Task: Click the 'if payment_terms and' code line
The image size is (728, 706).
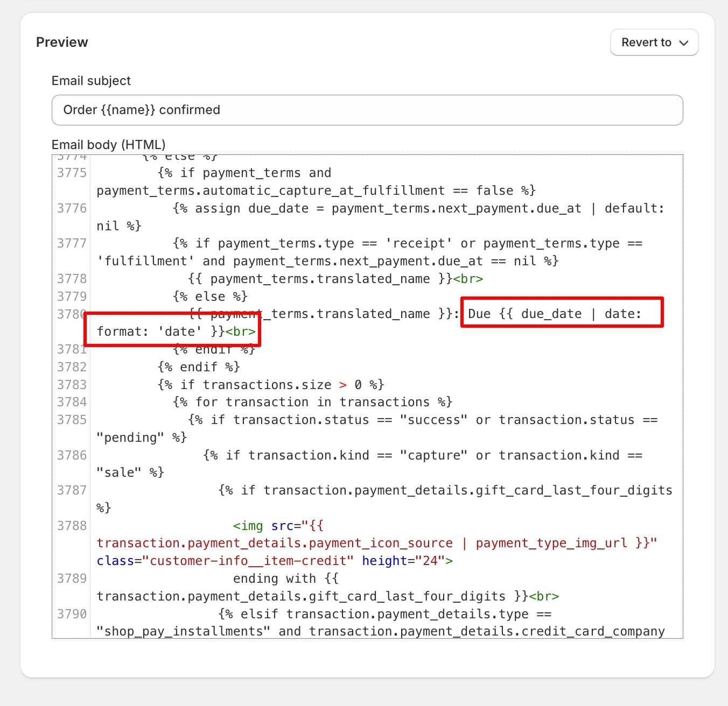Action: 244,173
